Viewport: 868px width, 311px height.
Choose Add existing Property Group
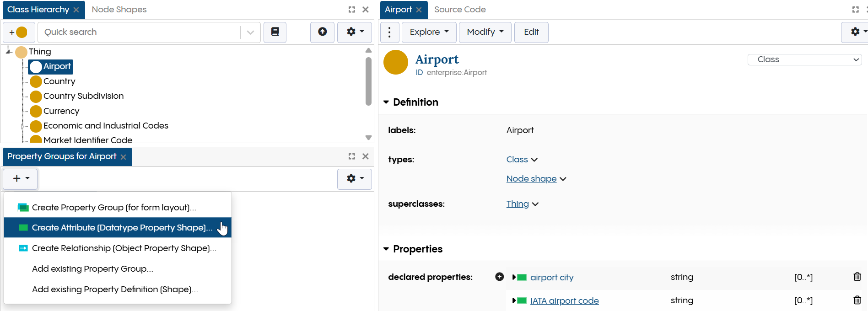point(118,268)
